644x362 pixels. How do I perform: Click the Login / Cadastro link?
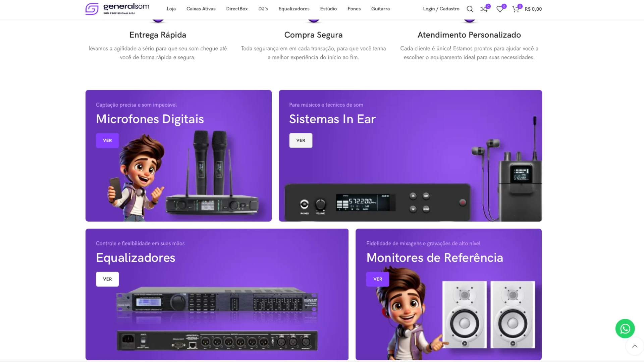[441, 9]
